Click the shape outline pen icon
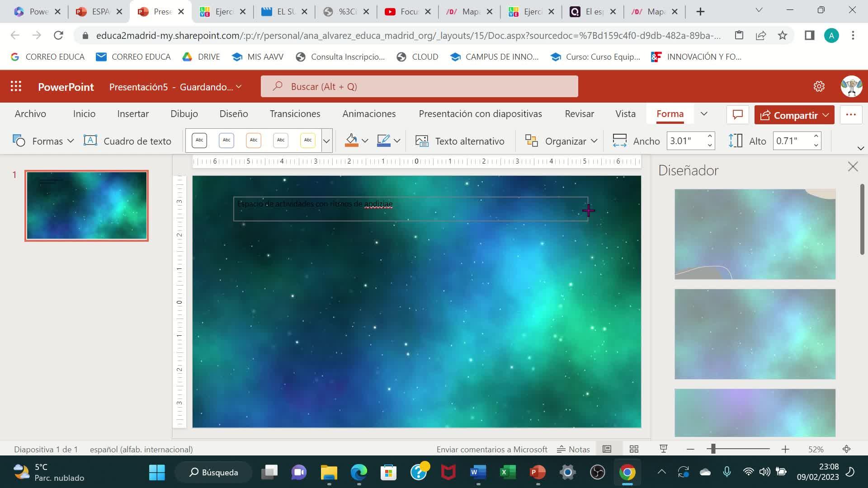The image size is (868, 488). [383, 141]
